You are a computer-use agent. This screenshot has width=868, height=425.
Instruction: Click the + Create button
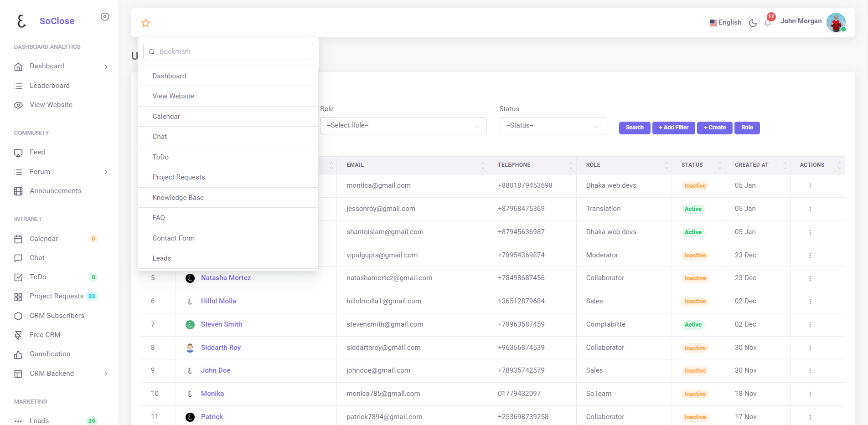tap(714, 128)
